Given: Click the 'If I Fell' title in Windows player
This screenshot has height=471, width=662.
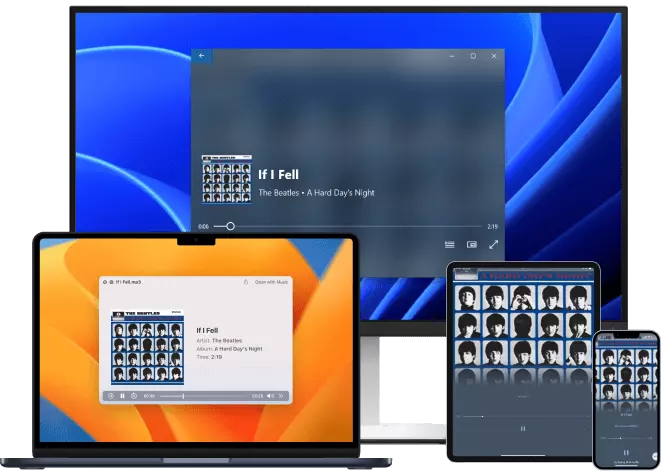Looking at the screenshot, I should 279,174.
